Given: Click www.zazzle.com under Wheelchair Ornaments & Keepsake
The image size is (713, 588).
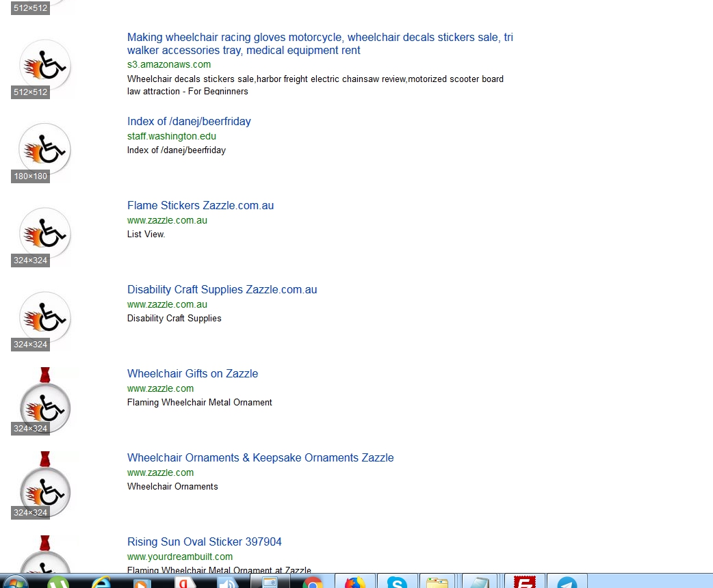Looking at the screenshot, I should click(x=160, y=472).
